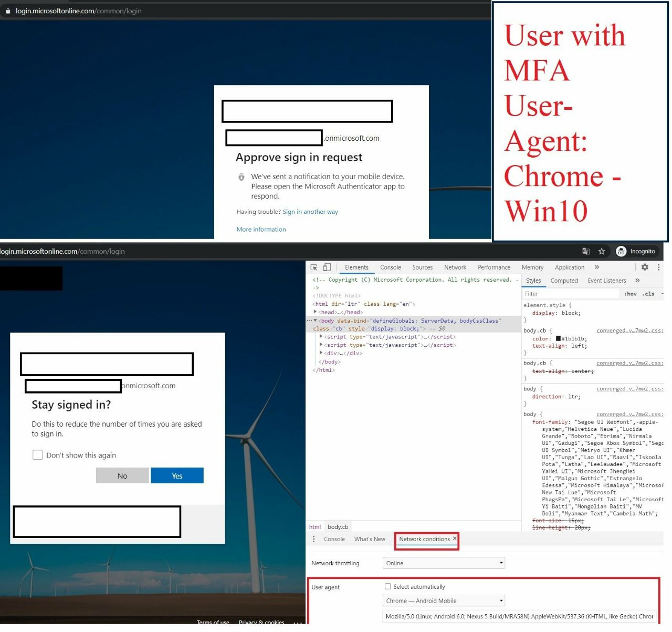Select the Network conditions drawer tab
The width and height of the screenshot is (672, 632).
[x=424, y=540]
